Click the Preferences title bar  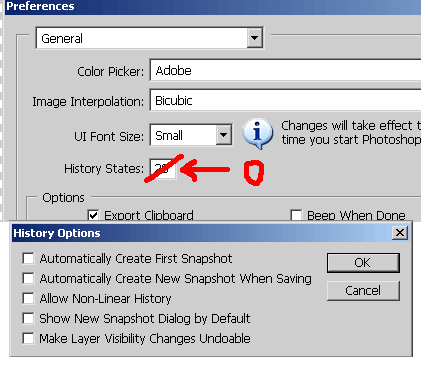tap(213, 7)
